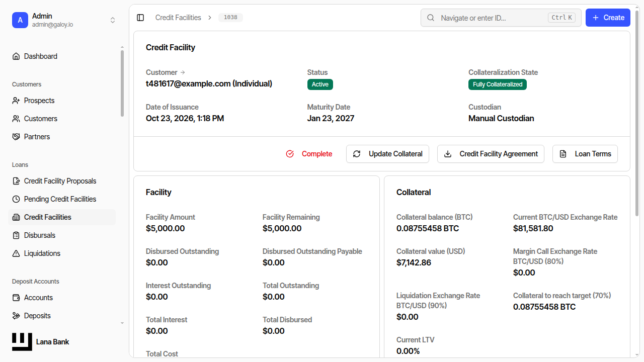Viewport: 644px width, 362px height.
Task: Click the Disbursals clipboard icon
Action: coord(16,235)
